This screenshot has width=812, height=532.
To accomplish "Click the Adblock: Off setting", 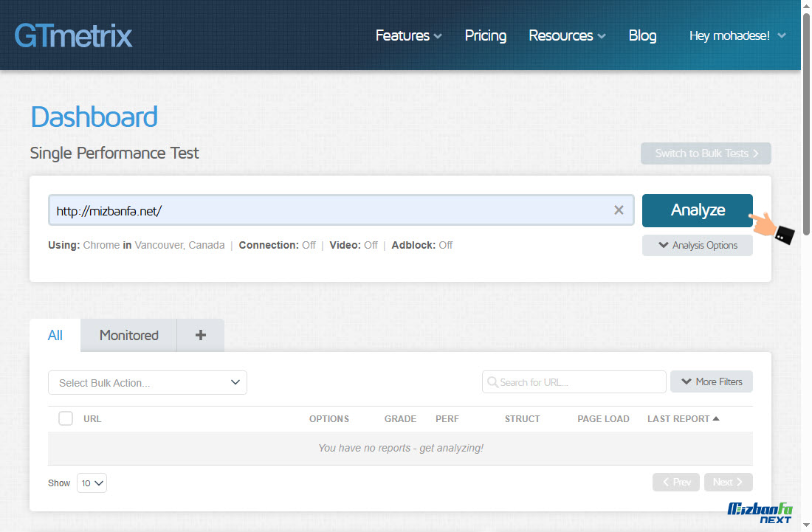I will pyautogui.click(x=422, y=245).
